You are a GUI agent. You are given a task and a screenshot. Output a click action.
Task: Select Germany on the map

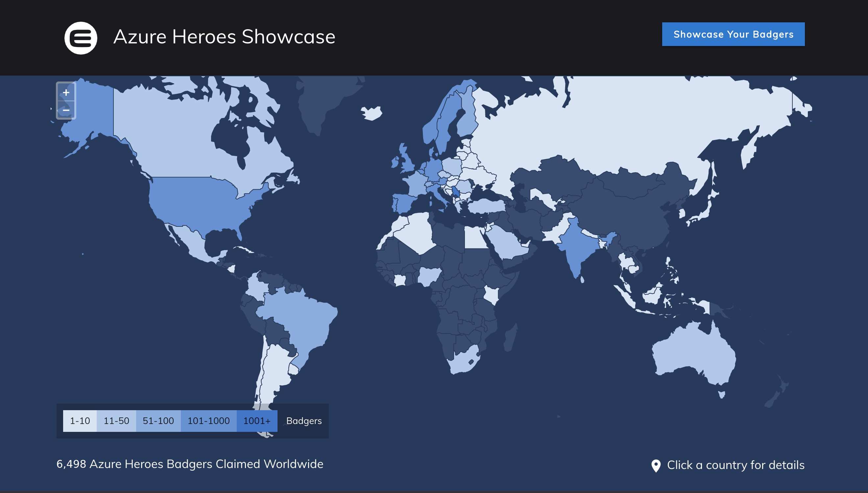click(433, 168)
